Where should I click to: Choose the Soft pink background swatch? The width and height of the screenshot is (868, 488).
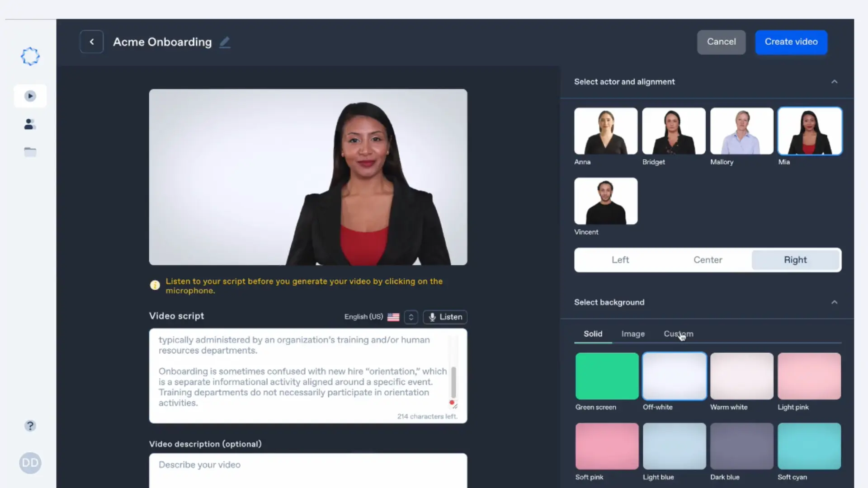(x=607, y=446)
